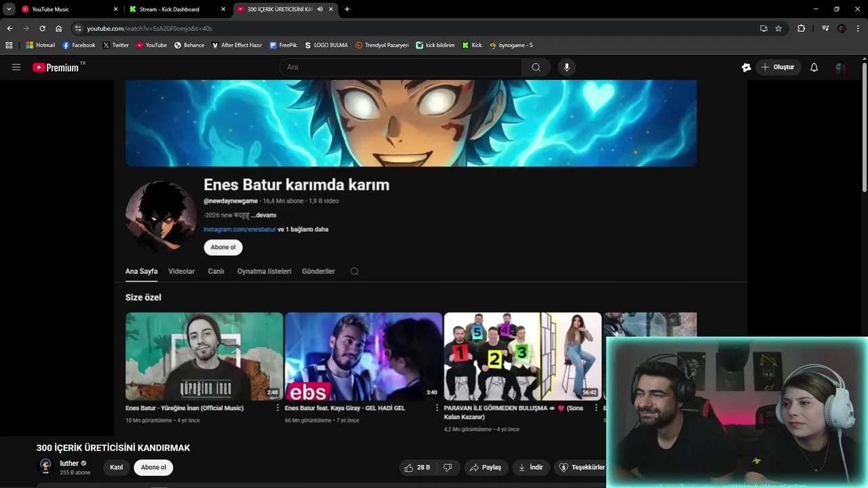
Task: Click the page vertical scrollbar
Action: [x=864, y=129]
